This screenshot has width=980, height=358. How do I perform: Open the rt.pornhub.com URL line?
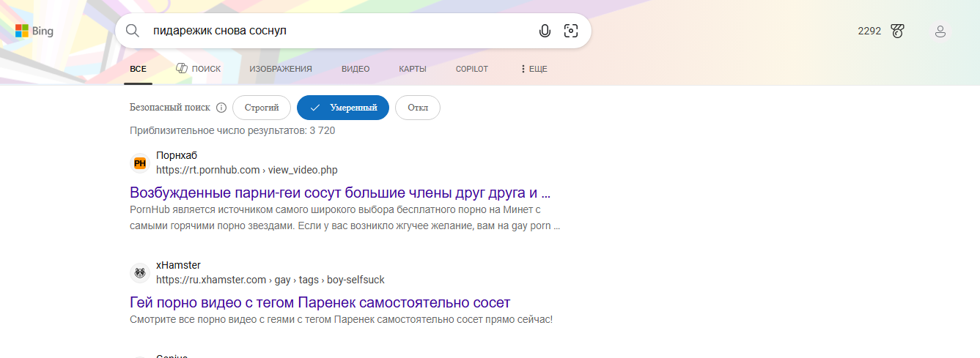pyautogui.click(x=247, y=170)
